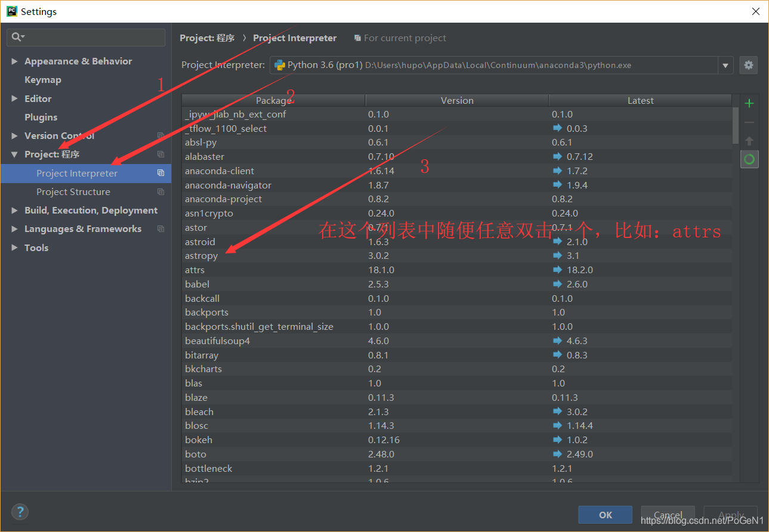Click update arrow icon in the attrs row
769x532 pixels.
pos(557,270)
